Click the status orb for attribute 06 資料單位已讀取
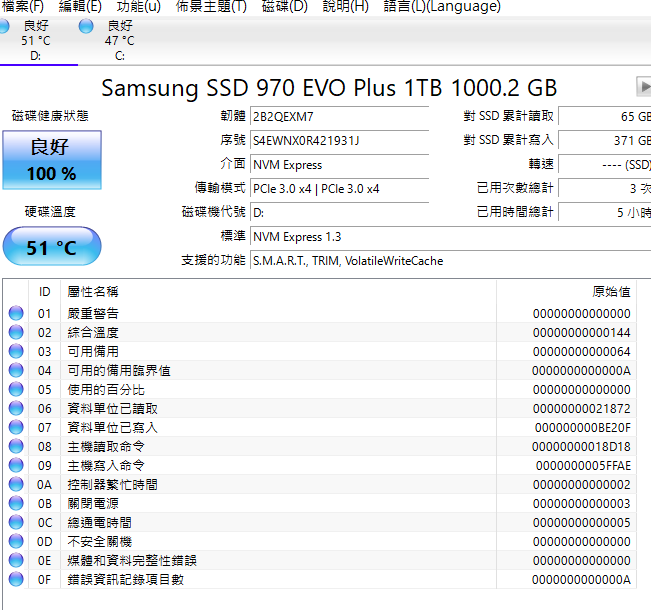The height and width of the screenshot is (610, 651). [16, 408]
